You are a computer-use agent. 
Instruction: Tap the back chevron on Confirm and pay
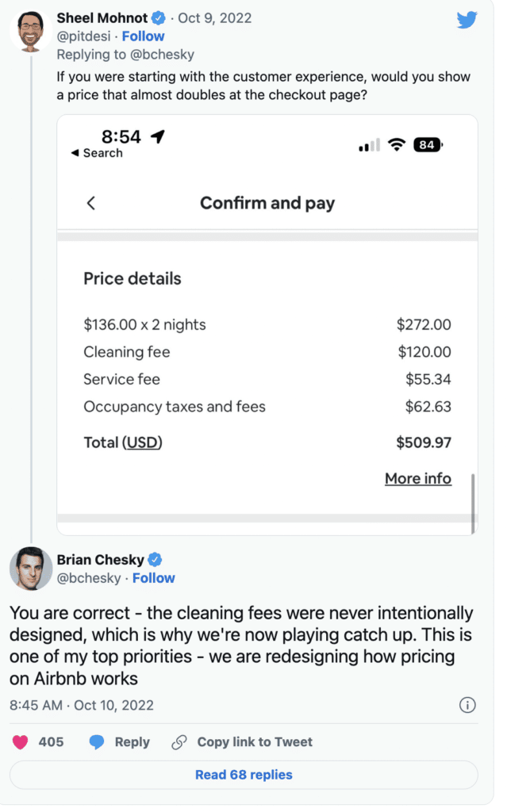[91, 203]
